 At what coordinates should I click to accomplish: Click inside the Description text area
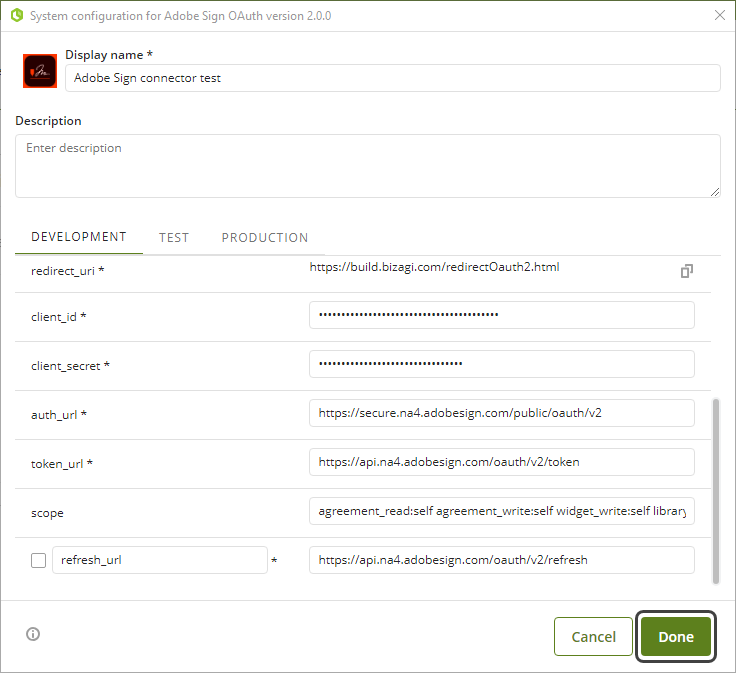pos(368,166)
